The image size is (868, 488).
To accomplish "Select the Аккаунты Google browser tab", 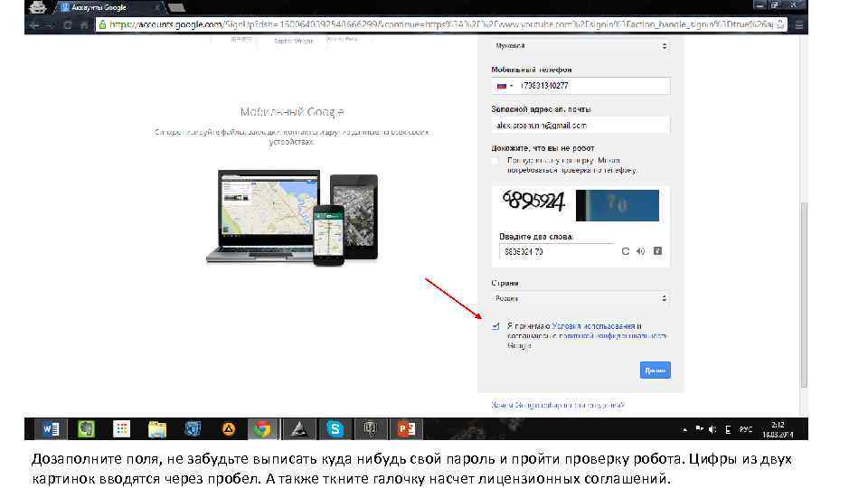I will point(108,8).
